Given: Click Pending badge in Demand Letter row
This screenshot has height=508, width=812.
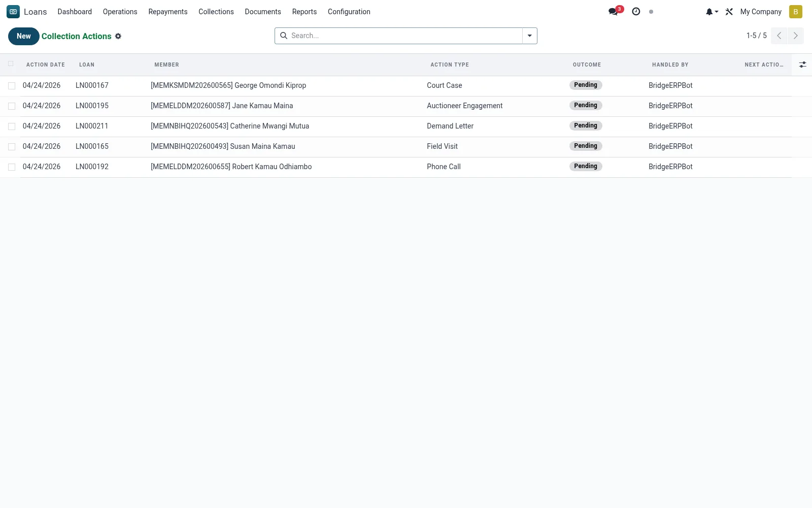Looking at the screenshot, I should 586,125.
